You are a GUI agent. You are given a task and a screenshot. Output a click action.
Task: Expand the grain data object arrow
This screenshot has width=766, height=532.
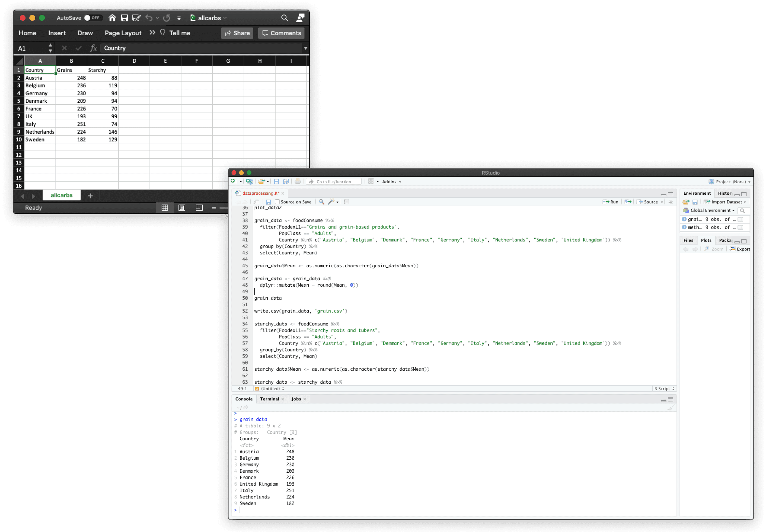click(684, 219)
